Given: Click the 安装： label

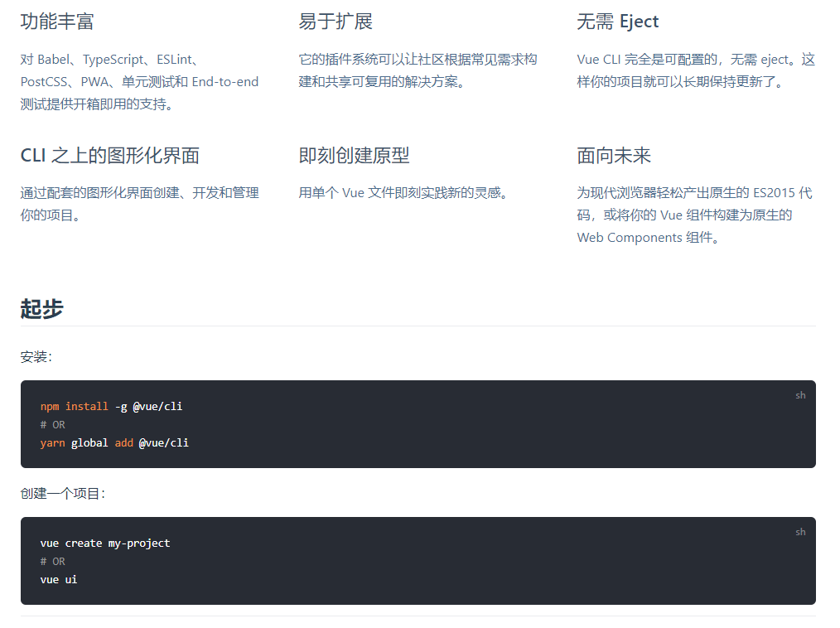Looking at the screenshot, I should [36, 357].
